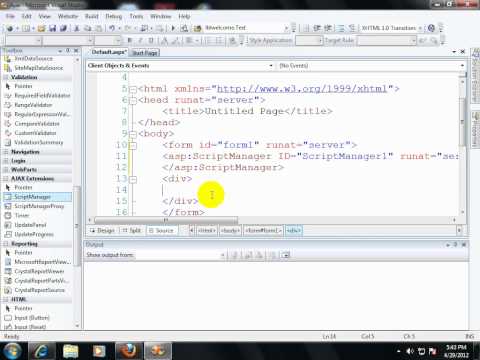Select the ScriptManagerProxy toolbox control

37,206
